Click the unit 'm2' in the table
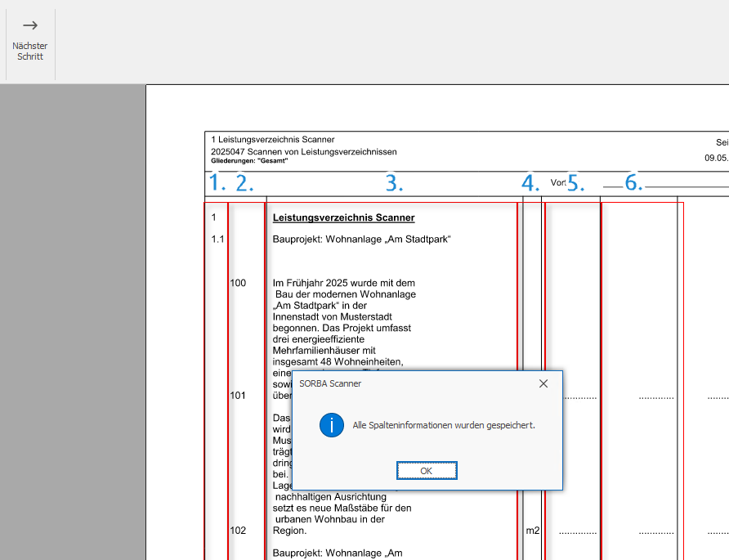 [x=533, y=531]
